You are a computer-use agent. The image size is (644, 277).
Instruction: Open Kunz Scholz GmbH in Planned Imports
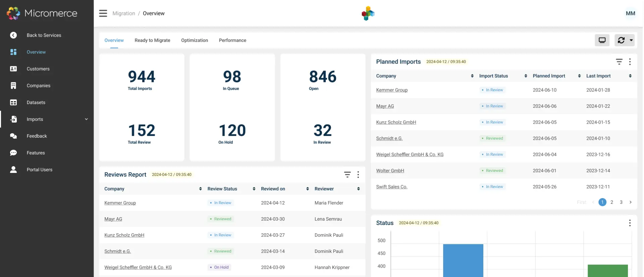click(396, 122)
